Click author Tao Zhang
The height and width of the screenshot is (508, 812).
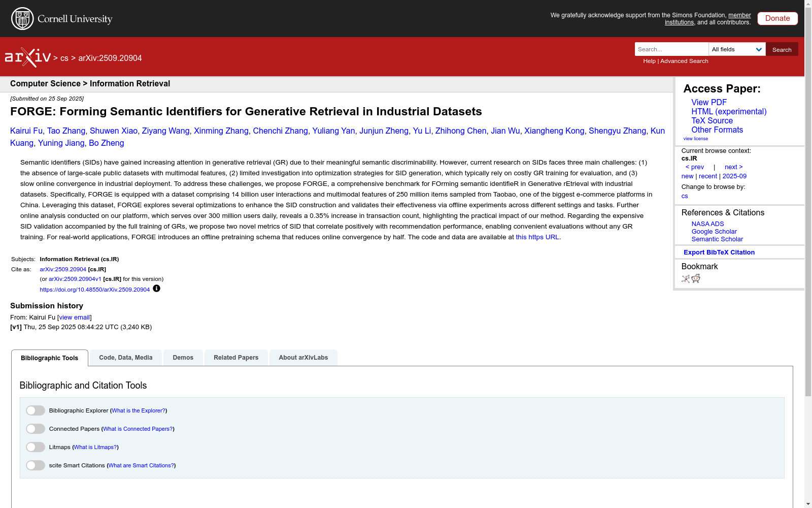tap(66, 131)
